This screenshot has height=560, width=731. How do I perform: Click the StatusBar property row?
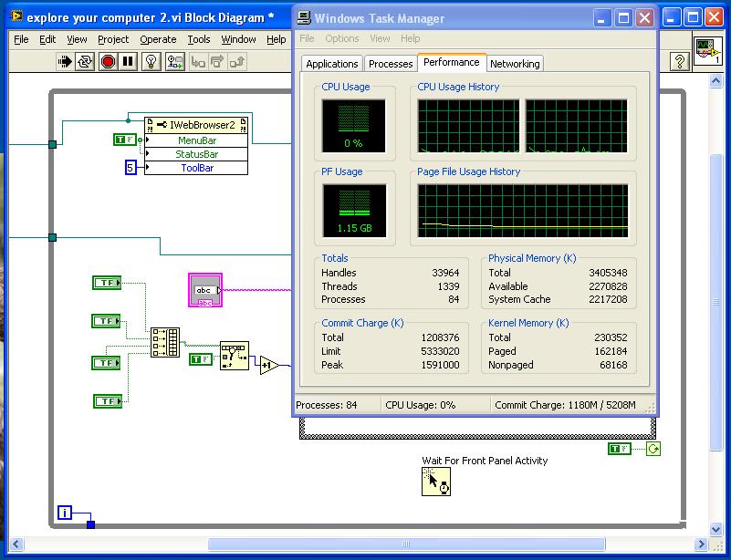point(196,154)
